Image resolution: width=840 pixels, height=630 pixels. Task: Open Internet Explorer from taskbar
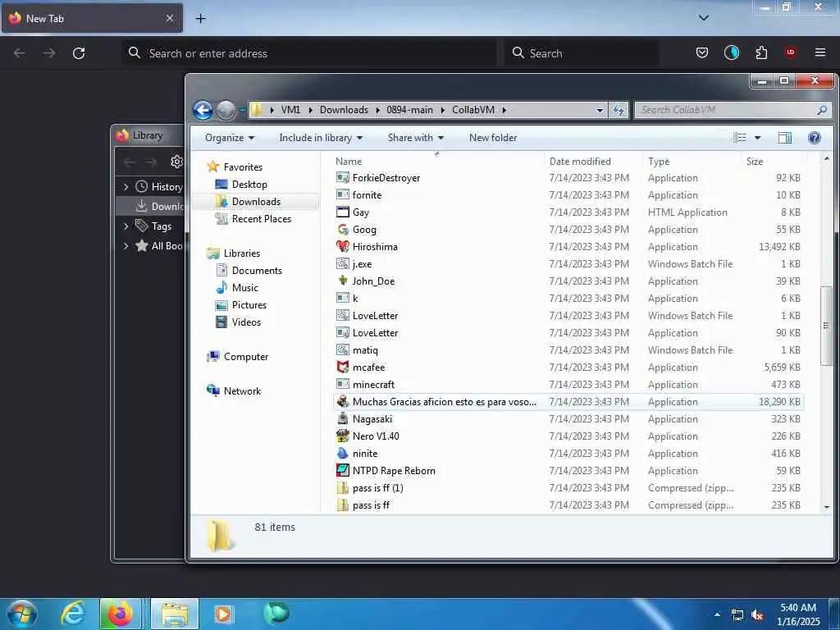click(73, 614)
